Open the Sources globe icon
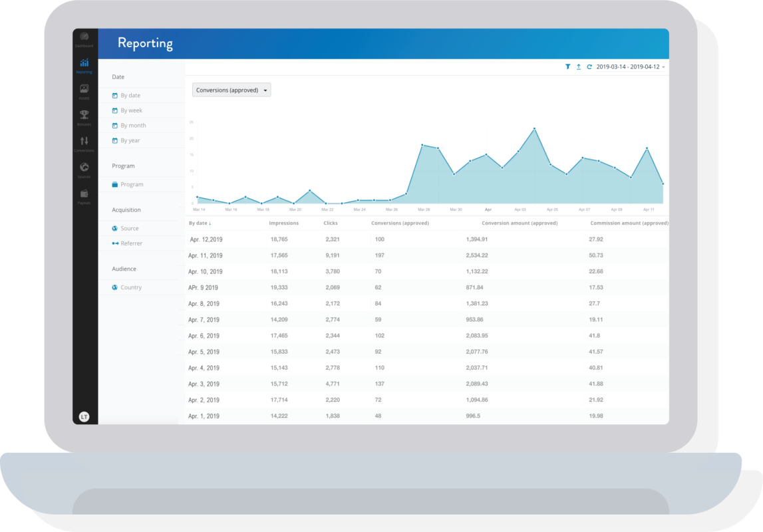Screen dimensions: 763x532 84,168
